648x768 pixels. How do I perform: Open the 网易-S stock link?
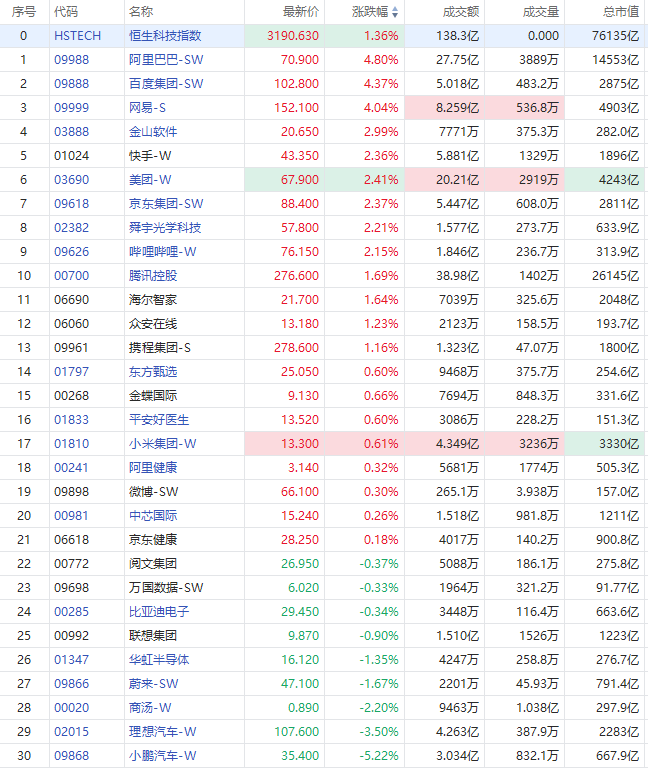tap(148, 107)
